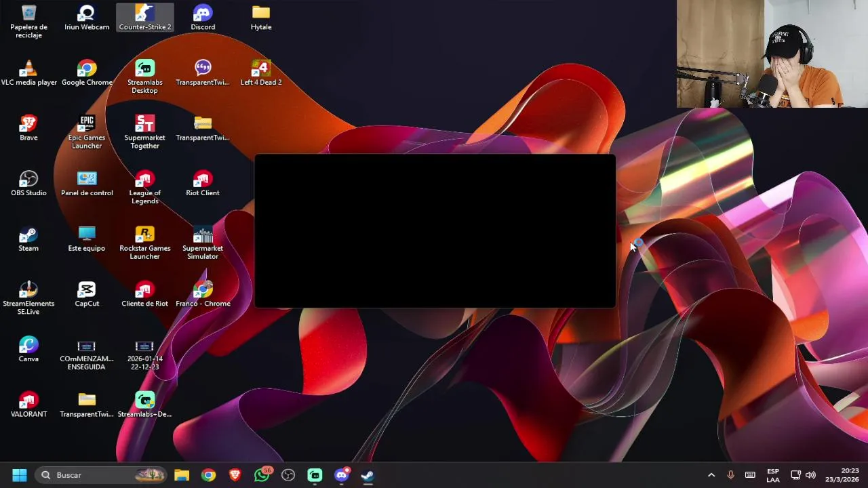
Task: Select the Este equipo desktop icon
Action: [x=87, y=239]
